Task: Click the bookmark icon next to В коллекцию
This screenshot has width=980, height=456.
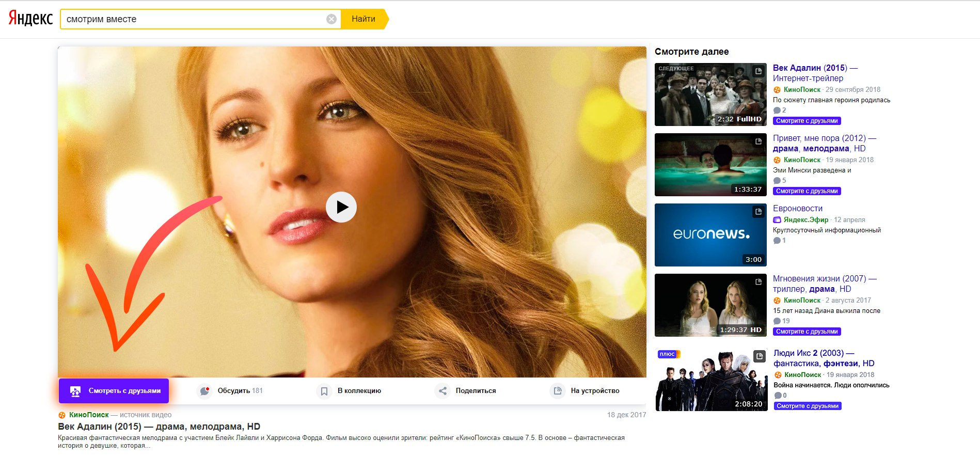Action: [x=324, y=391]
